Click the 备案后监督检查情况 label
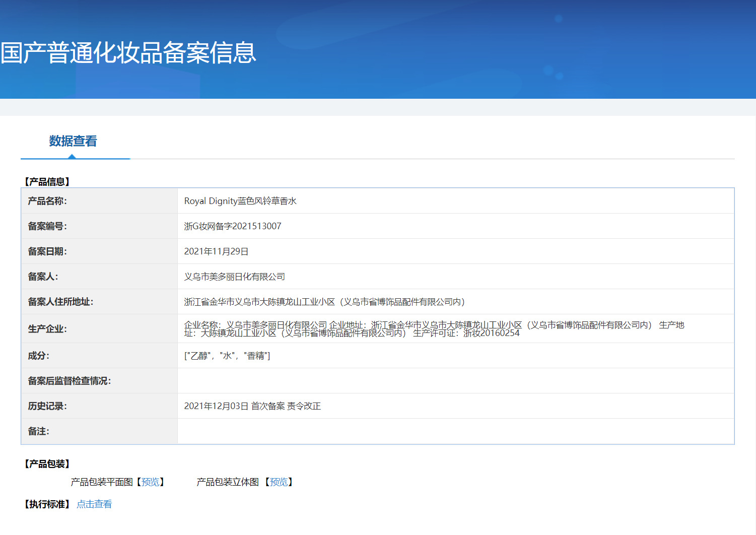Screen dimensions: 756x535 pyautogui.click(x=70, y=381)
